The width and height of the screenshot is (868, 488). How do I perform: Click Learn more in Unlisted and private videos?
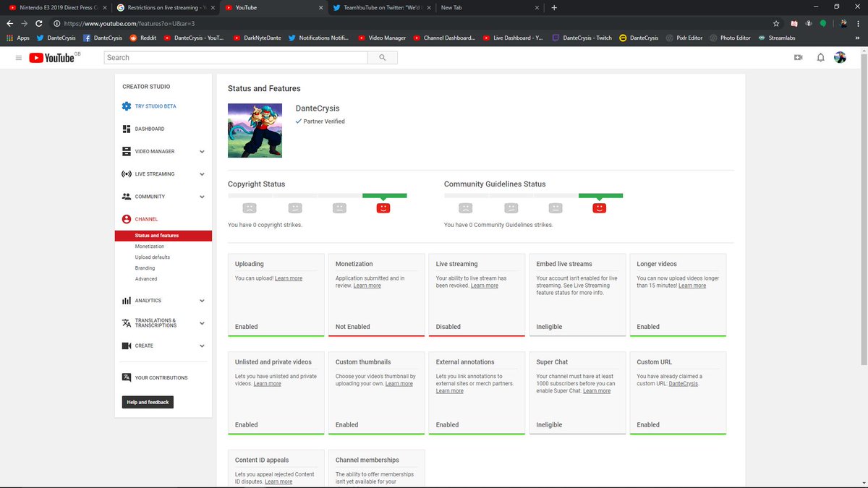click(267, 384)
